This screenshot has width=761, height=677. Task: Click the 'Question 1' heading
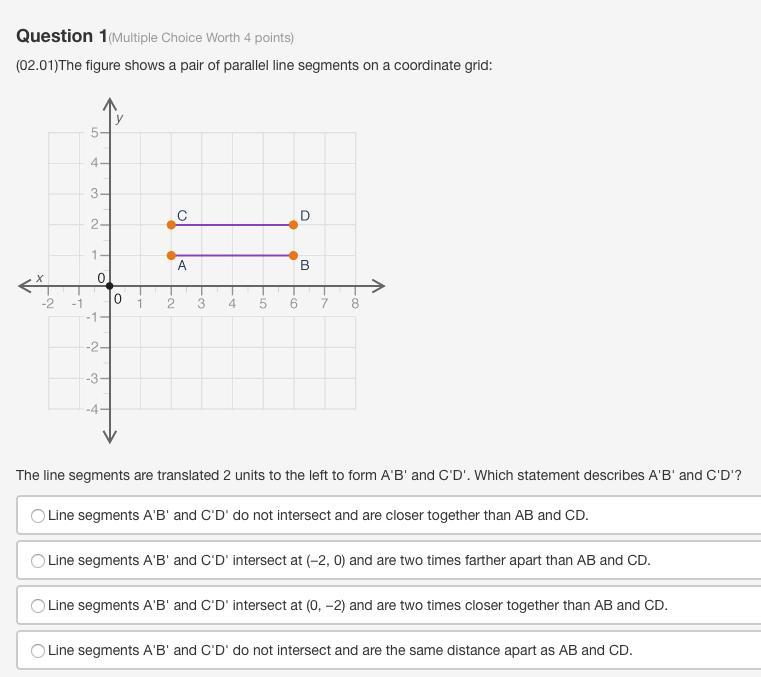point(62,36)
